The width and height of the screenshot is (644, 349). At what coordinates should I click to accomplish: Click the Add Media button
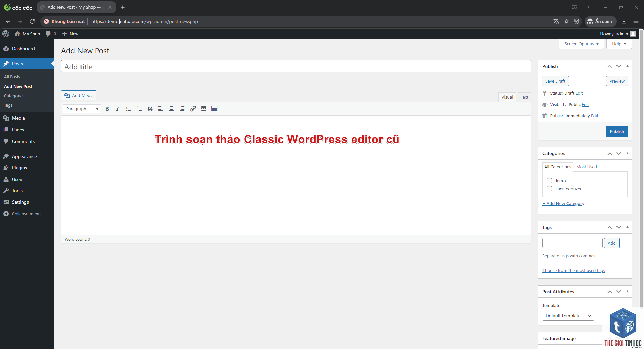pos(79,95)
